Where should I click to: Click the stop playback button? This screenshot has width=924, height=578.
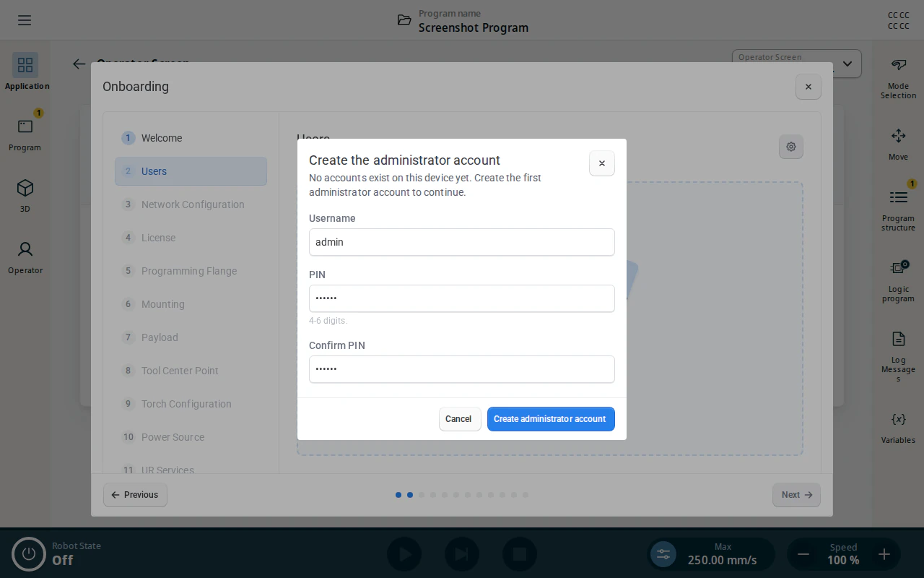[520, 554]
